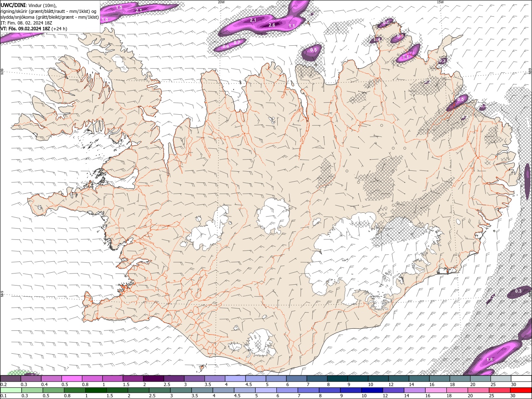This screenshot has height=399, width=532.
Task: Click the dark teal snow swatch at 8
Action: tap(337, 379)
